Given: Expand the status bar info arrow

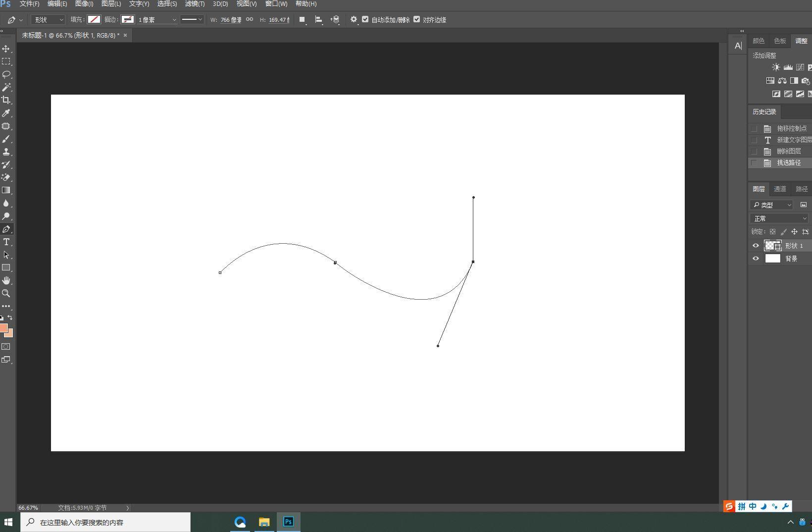Looking at the screenshot, I should (127, 508).
